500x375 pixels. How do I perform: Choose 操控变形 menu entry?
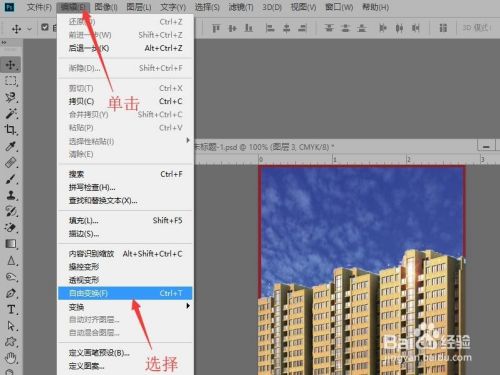(125, 267)
